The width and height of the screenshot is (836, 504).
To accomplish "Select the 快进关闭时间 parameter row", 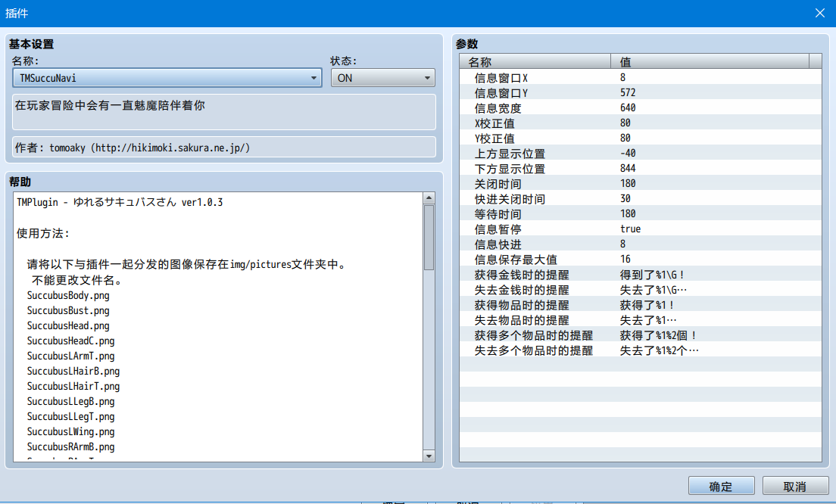I will pyautogui.click(x=641, y=199).
